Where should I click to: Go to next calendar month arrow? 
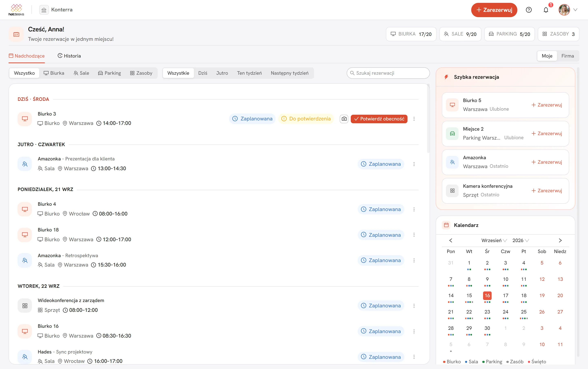coord(560,240)
